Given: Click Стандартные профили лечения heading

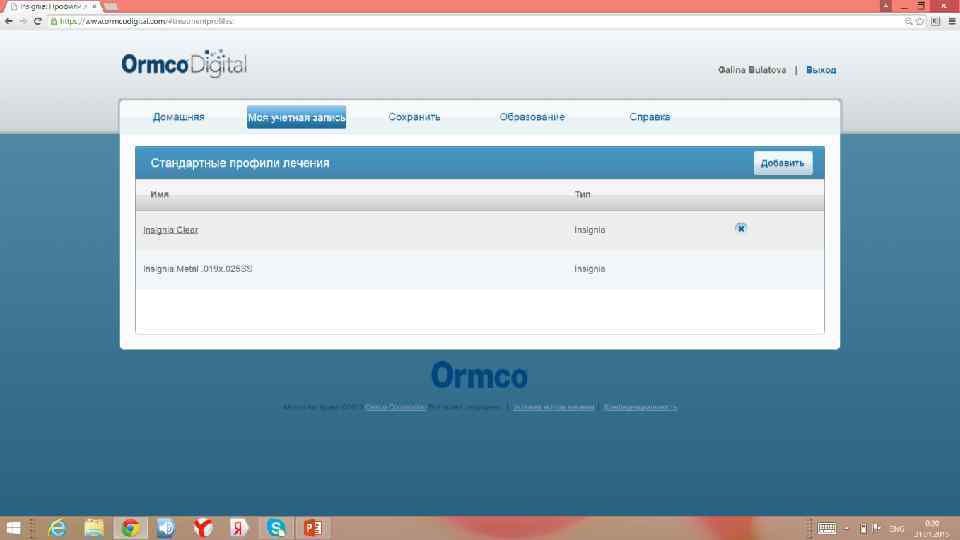Looking at the screenshot, I should pos(240,163).
